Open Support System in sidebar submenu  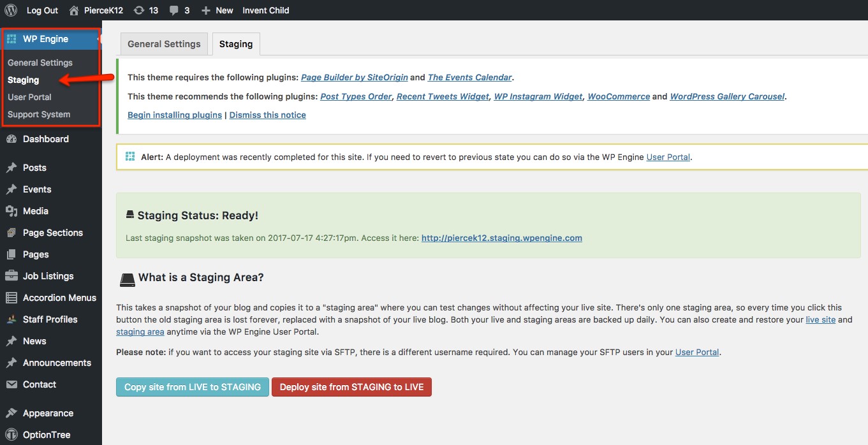click(39, 114)
